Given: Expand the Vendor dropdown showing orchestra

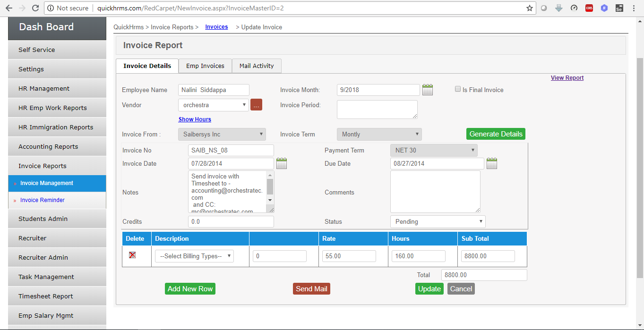Looking at the screenshot, I should (x=214, y=105).
